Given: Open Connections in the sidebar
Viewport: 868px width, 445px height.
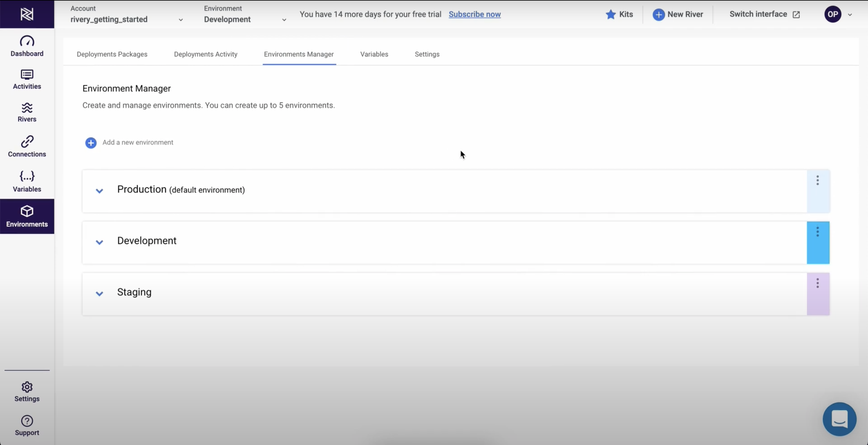Looking at the screenshot, I should click(27, 146).
